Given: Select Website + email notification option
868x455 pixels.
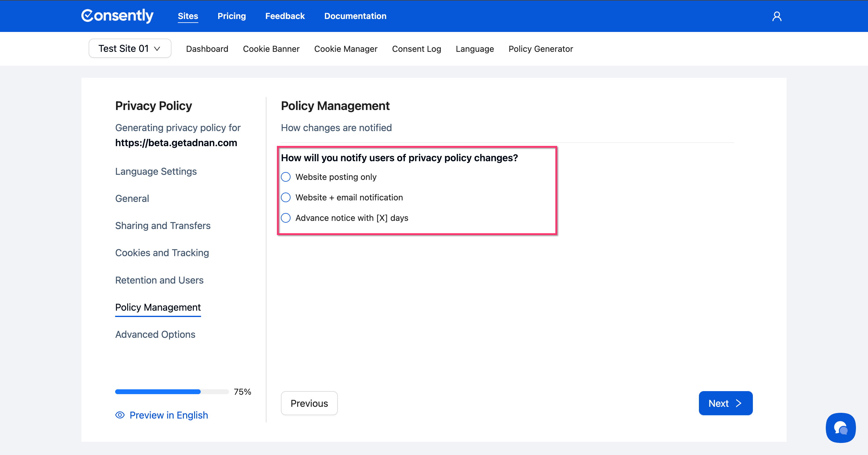Looking at the screenshot, I should point(286,197).
